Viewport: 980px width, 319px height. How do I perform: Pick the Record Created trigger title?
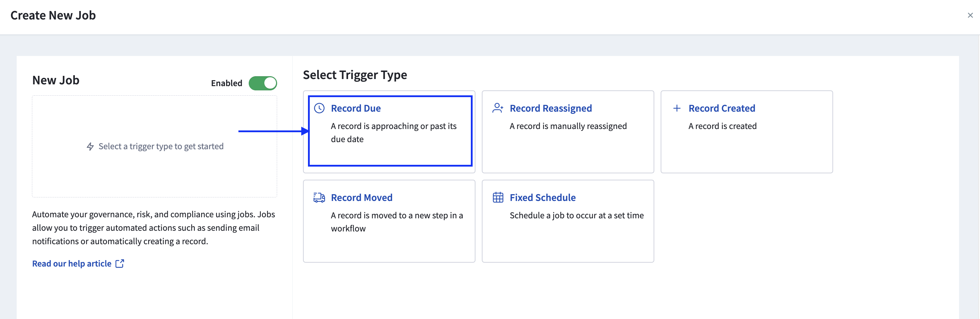click(722, 108)
